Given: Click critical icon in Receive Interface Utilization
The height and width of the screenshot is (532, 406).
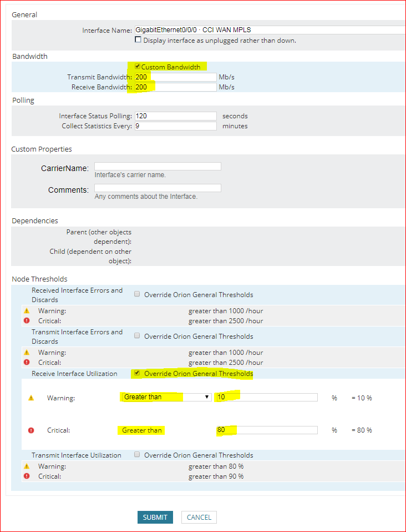Looking at the screenshot, I should 31,430.
